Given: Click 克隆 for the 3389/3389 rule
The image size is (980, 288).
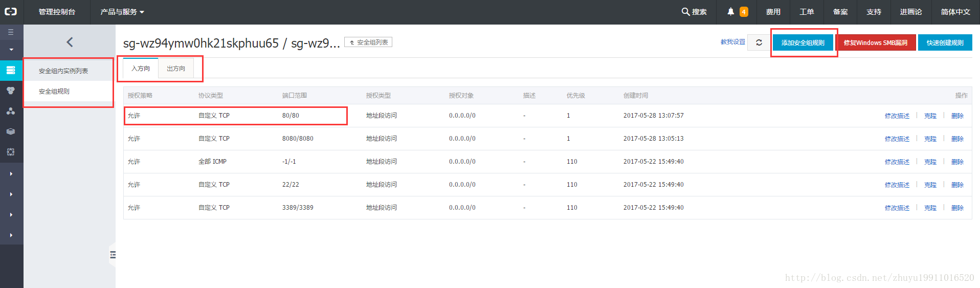Looking at the screenshot, I should point(930,208).
